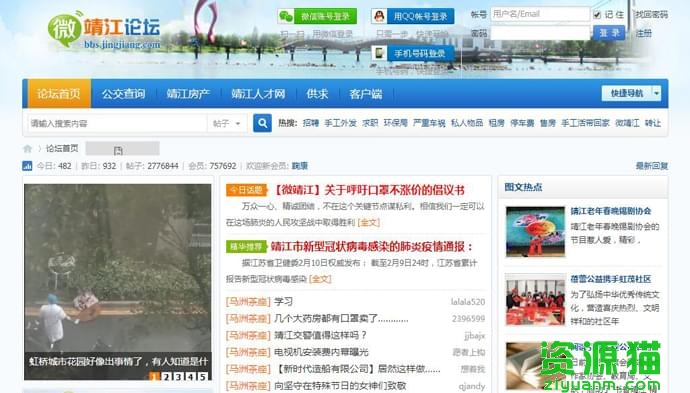Focus the 用户名/Email input field
The width and height of the screenshot is (690, 393).
coord(540,14)
